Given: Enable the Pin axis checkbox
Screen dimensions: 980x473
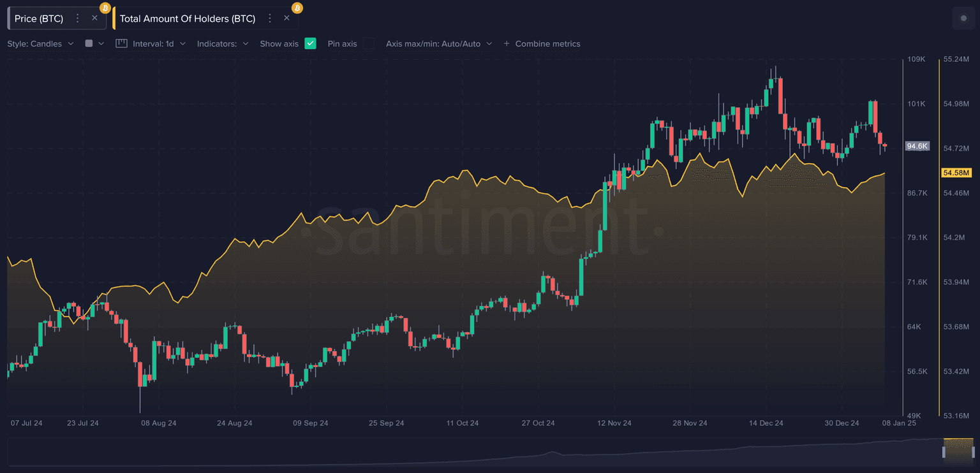Looking at the screenshot, I should coord(368,44).
